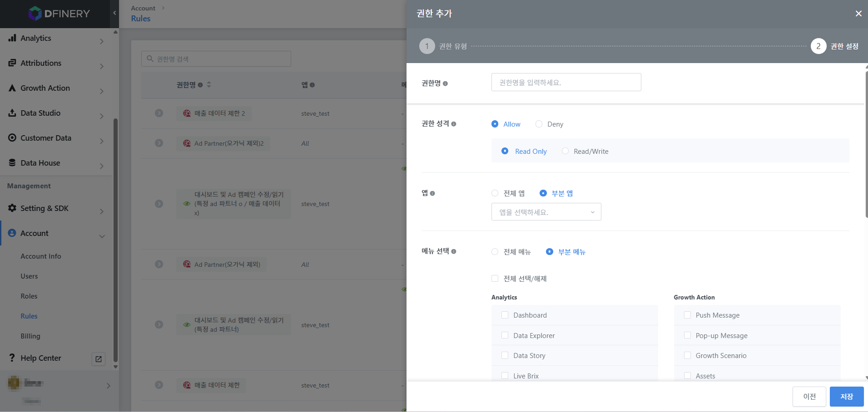
Task: Expand the Data Studio menu chevron
Action: coord(102,116)
